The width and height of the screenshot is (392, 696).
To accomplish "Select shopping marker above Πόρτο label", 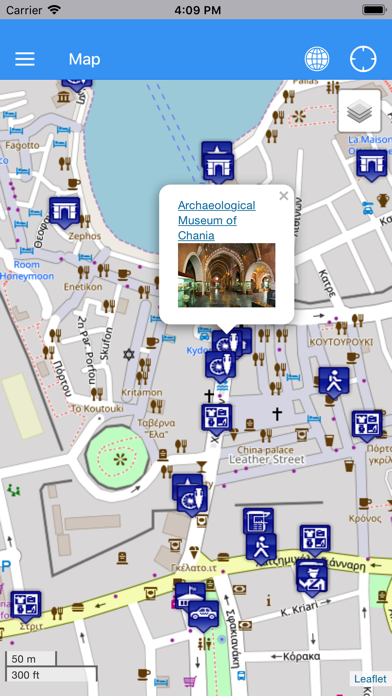I will coord(367,426).
